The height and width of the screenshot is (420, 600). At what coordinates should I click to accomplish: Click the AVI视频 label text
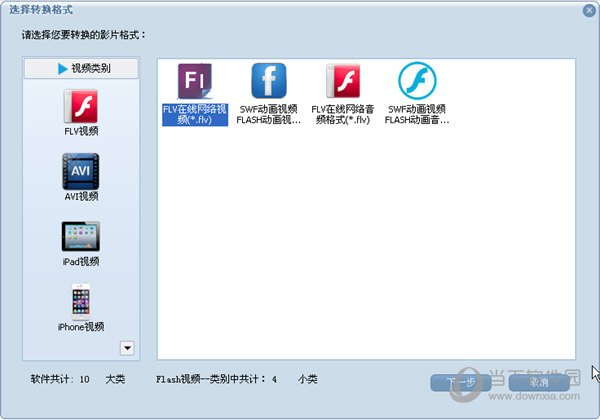click(x=81, y=196)
